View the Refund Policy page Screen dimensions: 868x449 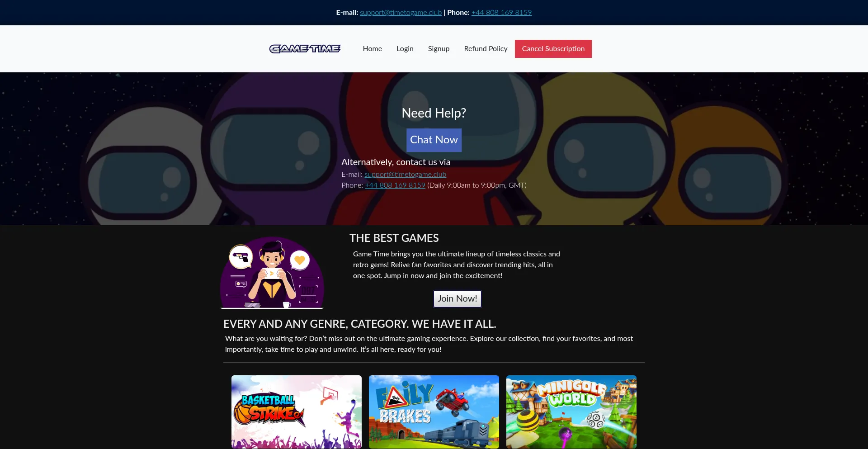(486, 48)
